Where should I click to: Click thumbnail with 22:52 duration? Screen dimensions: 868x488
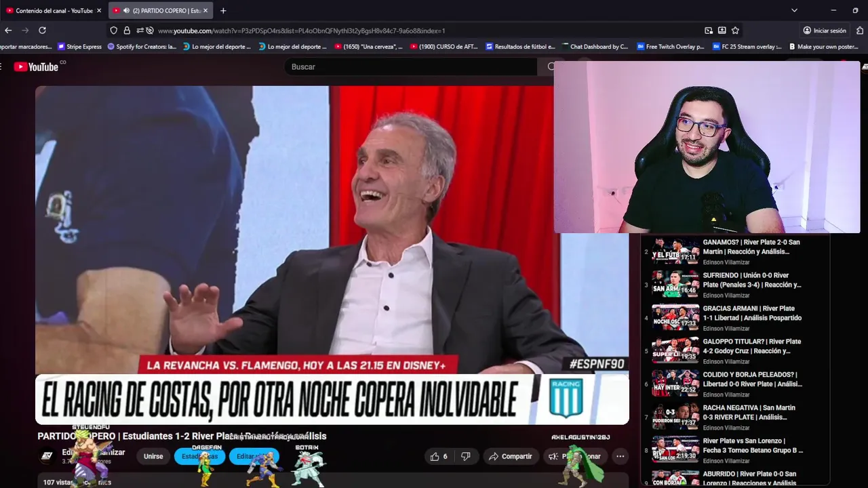[675, 382]
